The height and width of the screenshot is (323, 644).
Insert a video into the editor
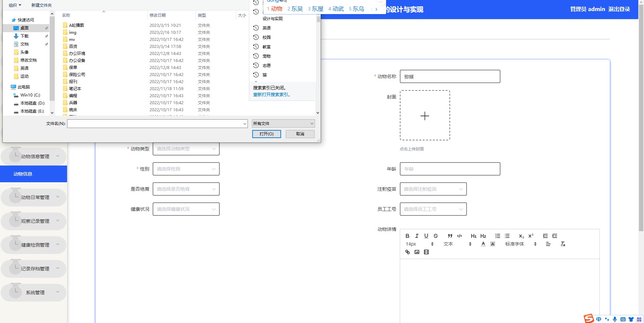[x=426, y=252]
